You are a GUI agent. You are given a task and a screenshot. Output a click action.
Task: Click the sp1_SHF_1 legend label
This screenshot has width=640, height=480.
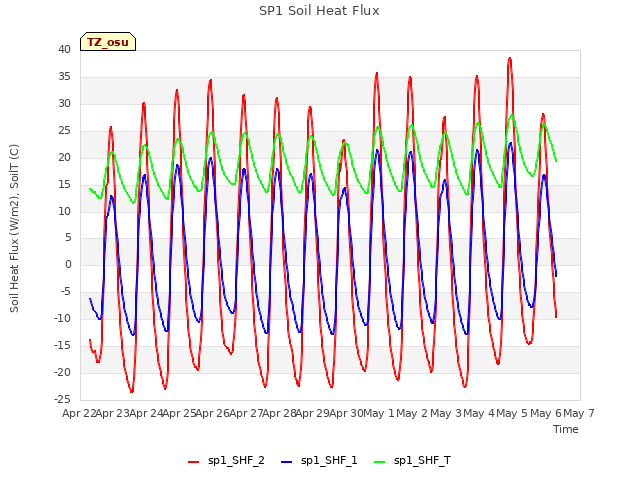pyautogui.click(x=329, y=460)
